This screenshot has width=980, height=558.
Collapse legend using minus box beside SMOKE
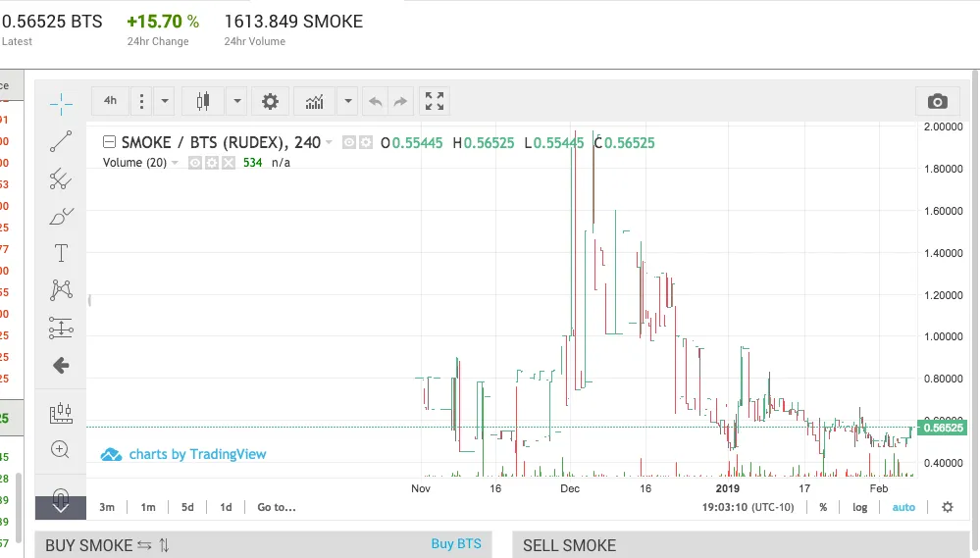click(109, 142)
